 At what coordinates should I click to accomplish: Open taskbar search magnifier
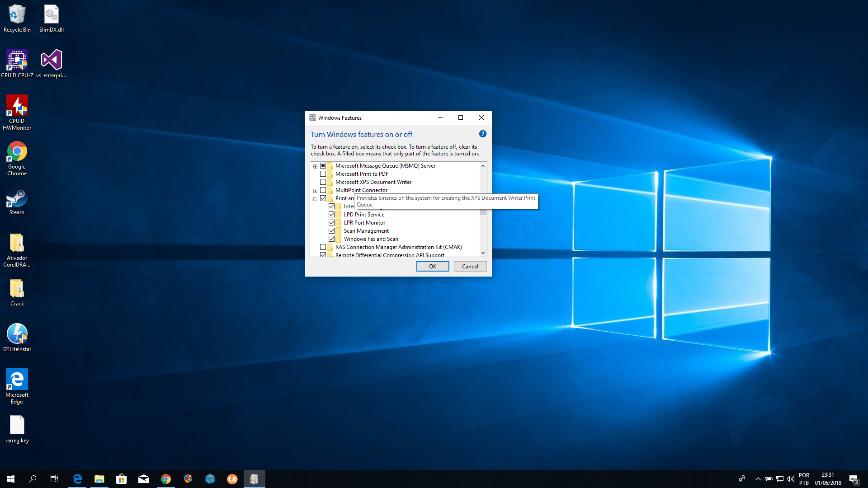tap(33, 479)
